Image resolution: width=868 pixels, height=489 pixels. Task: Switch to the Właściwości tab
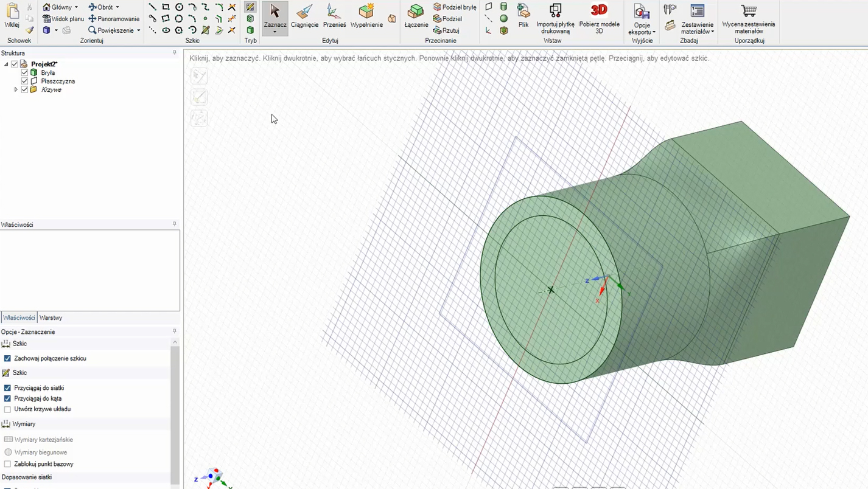(19, 317)
